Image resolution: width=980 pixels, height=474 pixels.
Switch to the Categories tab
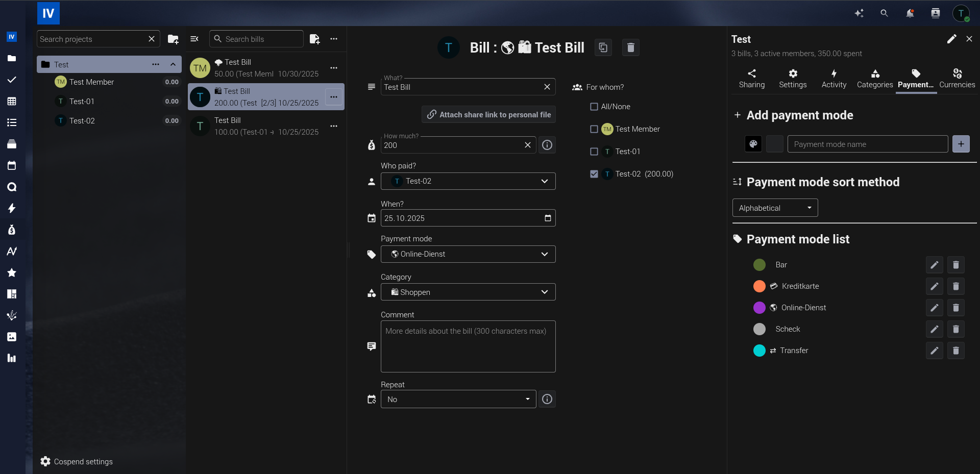pos(874,79)
